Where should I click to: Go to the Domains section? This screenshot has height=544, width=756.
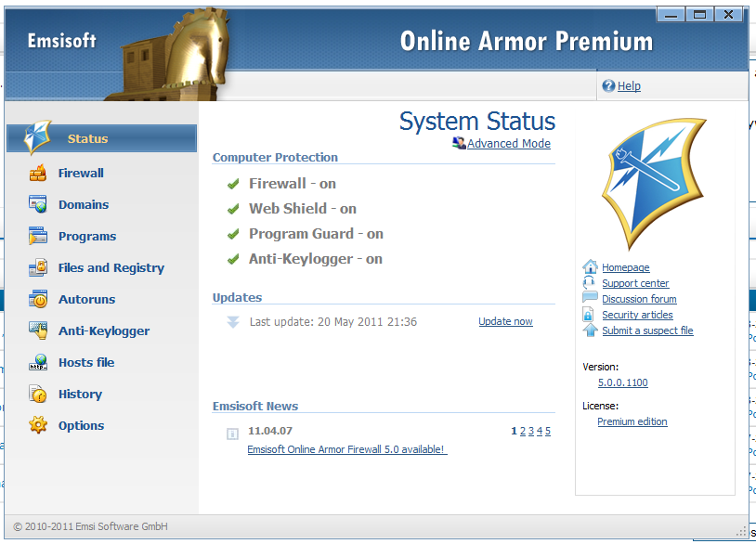(84, 204)
